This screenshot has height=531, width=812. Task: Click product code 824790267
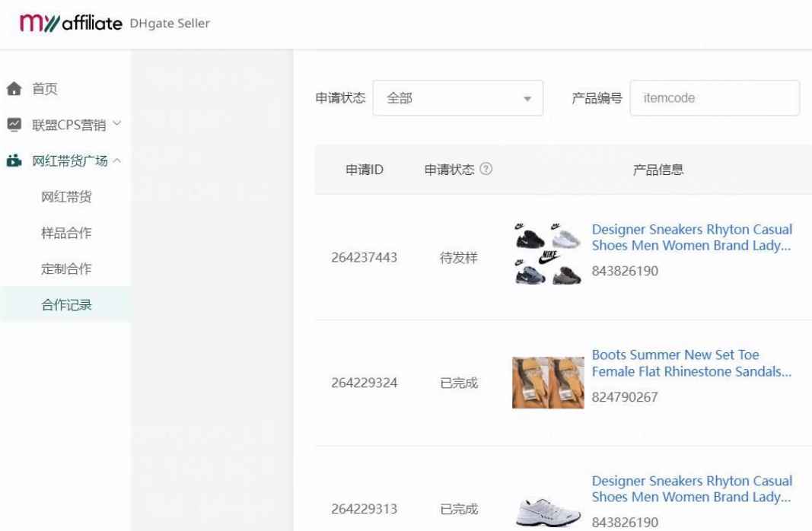coord(625,397)
